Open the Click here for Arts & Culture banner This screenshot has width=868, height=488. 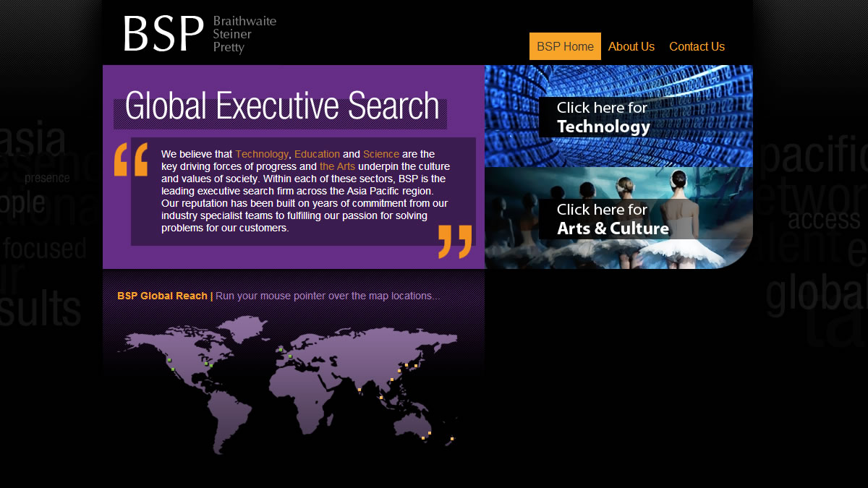[618, 218]
